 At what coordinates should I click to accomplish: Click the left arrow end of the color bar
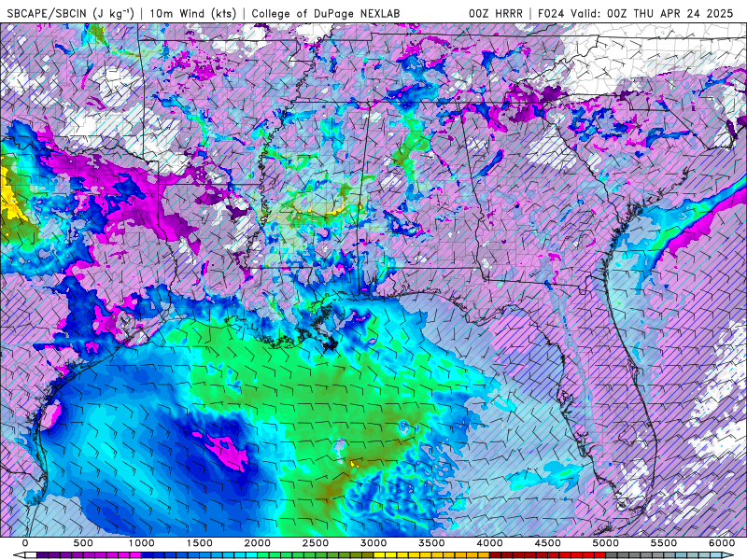click(x=19, y=555)
